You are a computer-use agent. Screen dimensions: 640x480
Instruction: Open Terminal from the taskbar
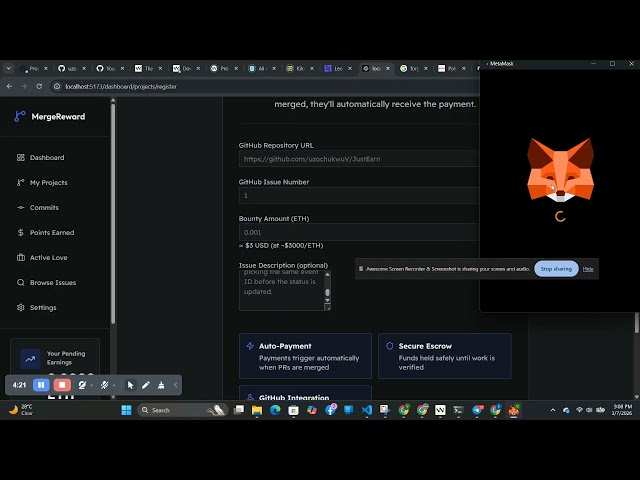pos(458,410)
